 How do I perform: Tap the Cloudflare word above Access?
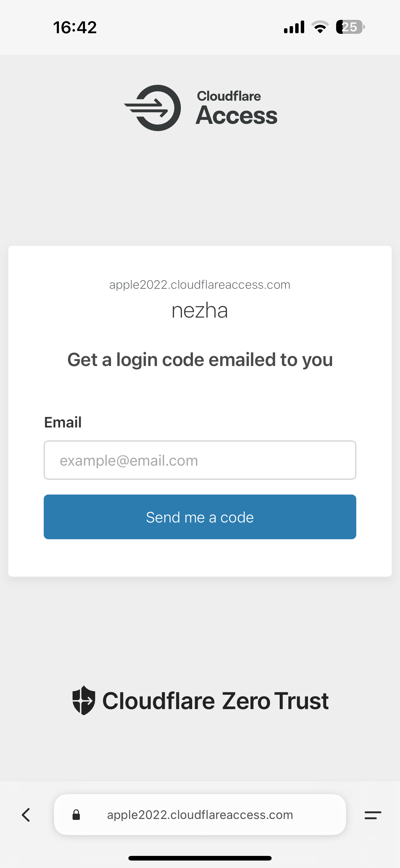[229, 96]
